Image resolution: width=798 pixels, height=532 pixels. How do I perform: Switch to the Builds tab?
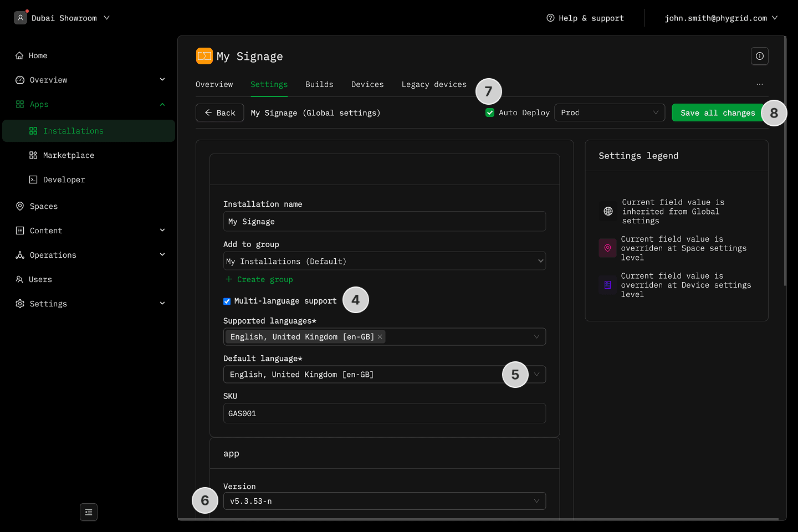319,84
